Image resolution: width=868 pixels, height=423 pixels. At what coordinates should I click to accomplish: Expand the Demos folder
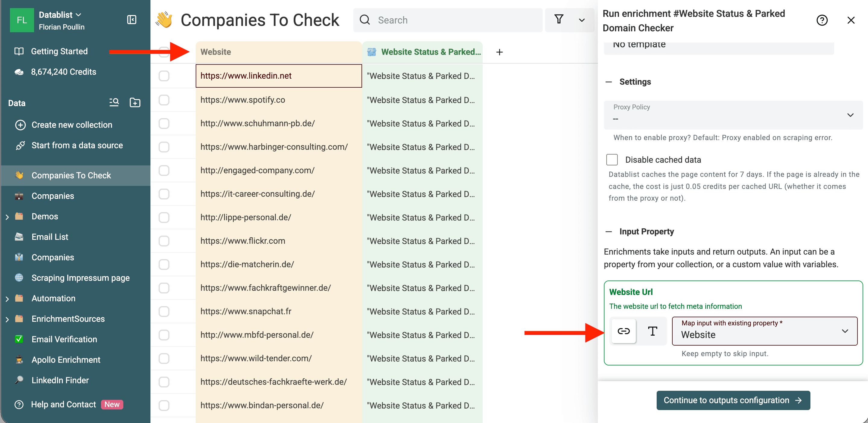[x=8, y=216]
